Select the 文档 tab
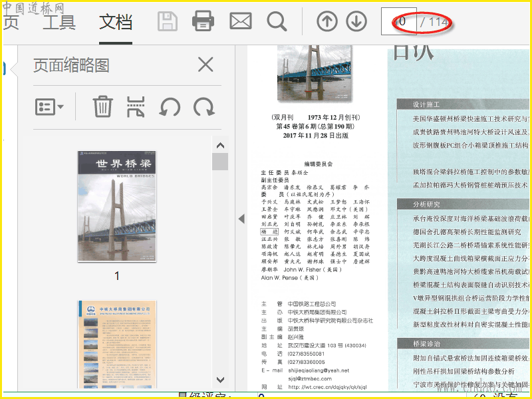The height and width of the screenshot is (399, 532). pos(116,23)
